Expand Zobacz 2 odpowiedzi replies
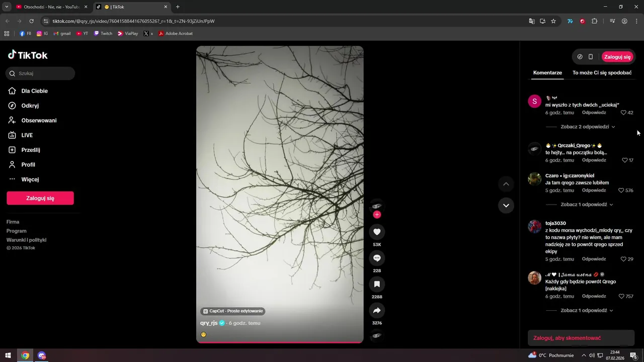The width and height of the screenshot is (644, 362). (x=588, y=127)
